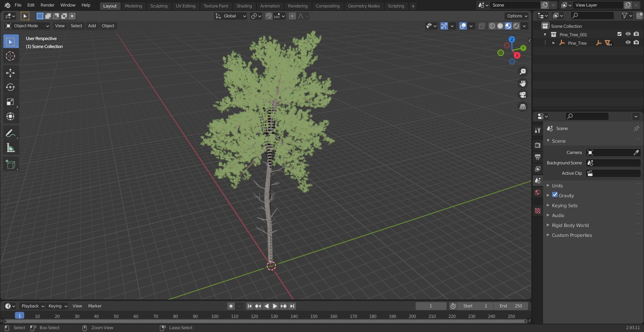Toggle snapping magnet button
Screen dimensions: 644x332
coord(269,16)
